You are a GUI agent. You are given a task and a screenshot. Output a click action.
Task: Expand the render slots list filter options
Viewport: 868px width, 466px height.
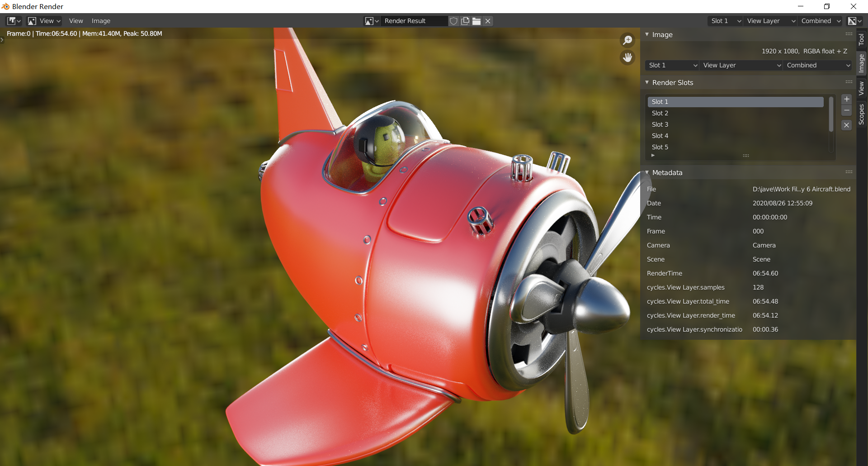pos(653,155)
